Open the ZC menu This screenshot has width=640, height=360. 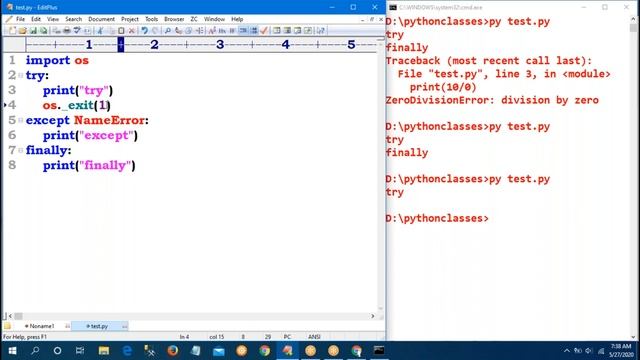(194, 19)
